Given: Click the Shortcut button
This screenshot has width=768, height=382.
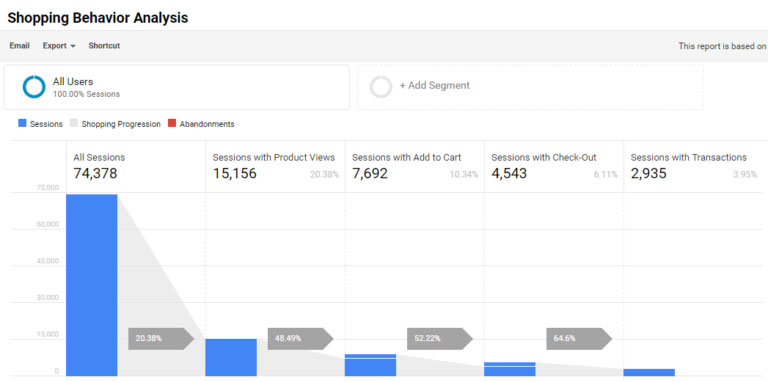Looking at the screenshot, I should pyautogui.click(x=104, y=46).
